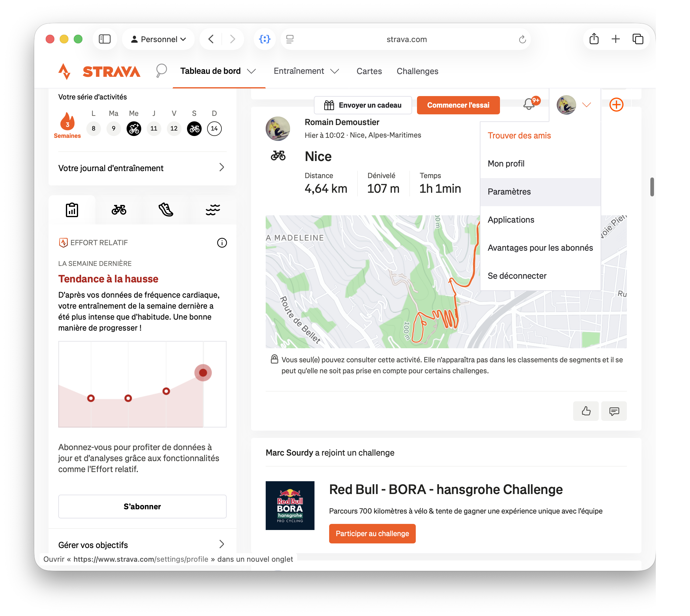Open the Personnel profile dropdown
The width and height of the screenshot is (690, 616).
[158, 39]
